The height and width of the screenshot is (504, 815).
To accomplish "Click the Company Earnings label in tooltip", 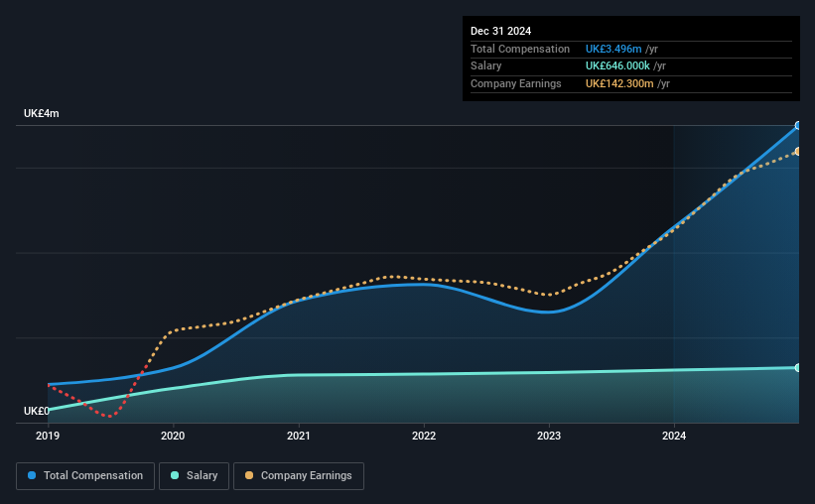I will tap(515, 83).
